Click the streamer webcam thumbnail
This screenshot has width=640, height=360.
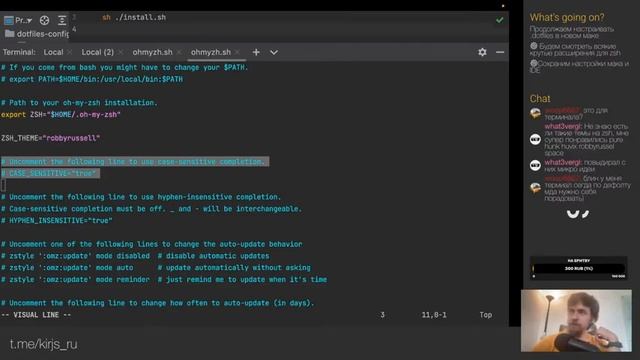point(576,320)
